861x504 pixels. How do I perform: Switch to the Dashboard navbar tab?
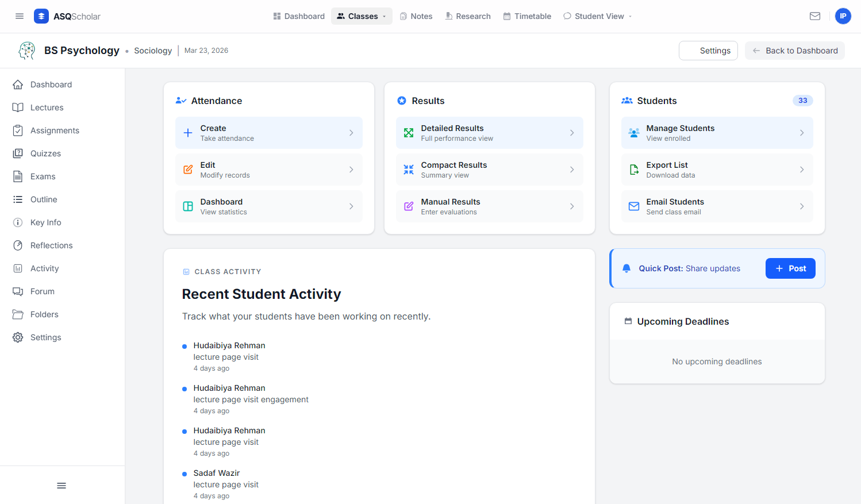tap(298, 16)
